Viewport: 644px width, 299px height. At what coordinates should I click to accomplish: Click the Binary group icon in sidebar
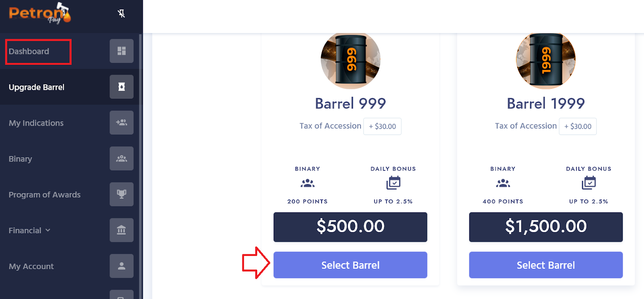coord(122,158)
